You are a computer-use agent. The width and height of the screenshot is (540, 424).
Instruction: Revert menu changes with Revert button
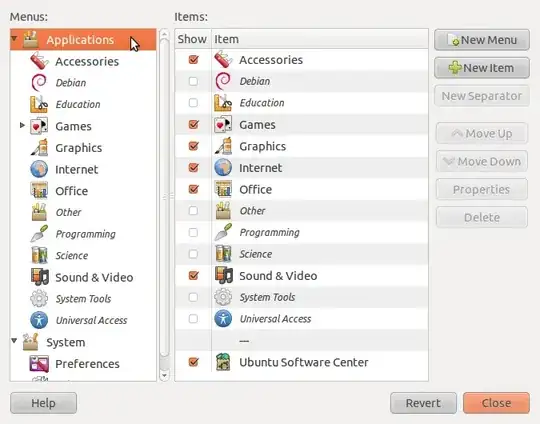(423, 403)
